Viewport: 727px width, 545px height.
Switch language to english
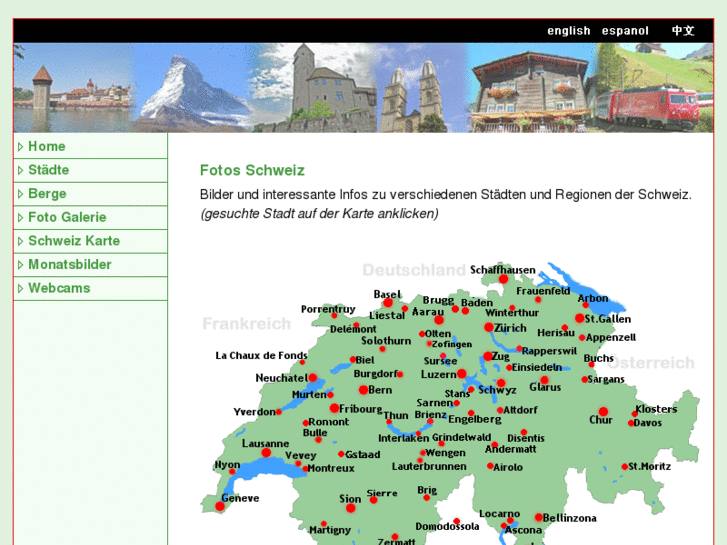(568, 31)
